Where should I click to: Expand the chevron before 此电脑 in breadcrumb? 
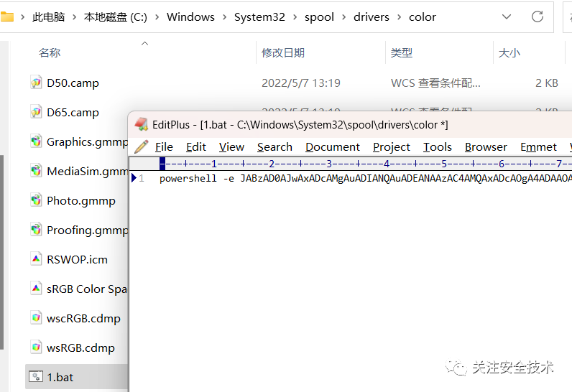[22, 17]
